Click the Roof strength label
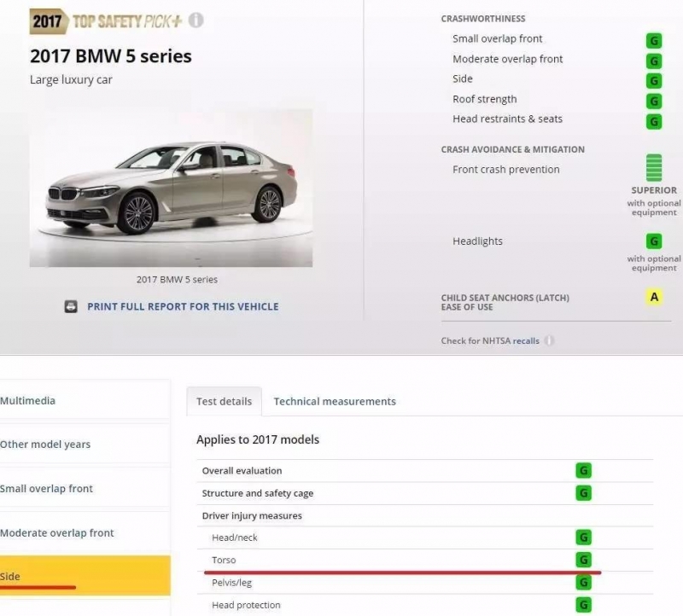Image resolution: width=683 pixels, height=616 pixels. pos(484,99)
